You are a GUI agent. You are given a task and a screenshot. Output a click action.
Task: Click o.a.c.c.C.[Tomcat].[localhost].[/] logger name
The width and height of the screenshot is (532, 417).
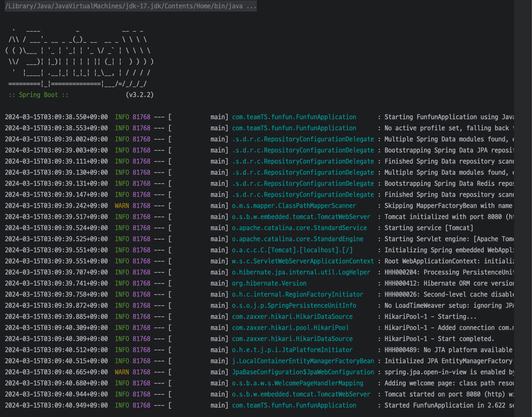(292, 250)
